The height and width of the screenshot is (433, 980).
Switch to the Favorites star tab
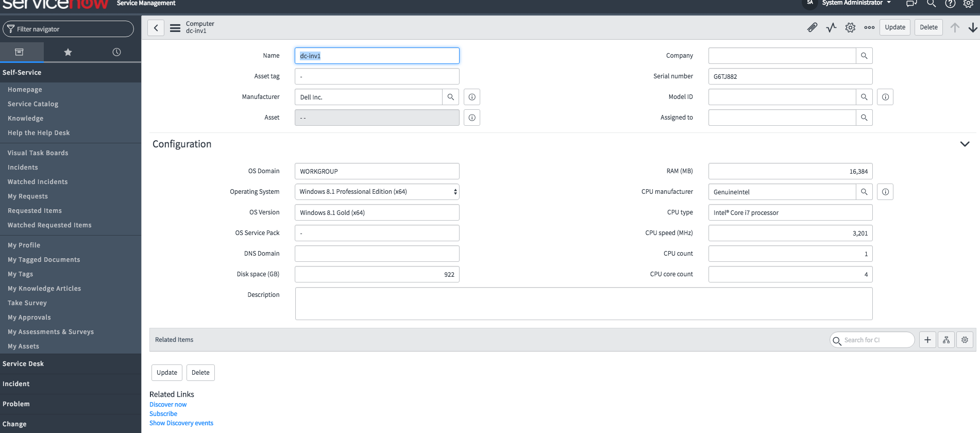[67, 52]
